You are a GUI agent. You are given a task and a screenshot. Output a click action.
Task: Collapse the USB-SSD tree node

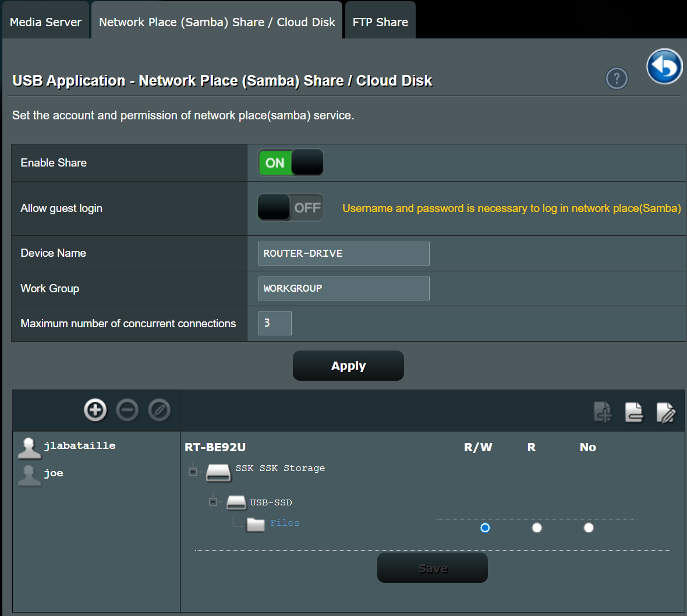pos(213,502)
